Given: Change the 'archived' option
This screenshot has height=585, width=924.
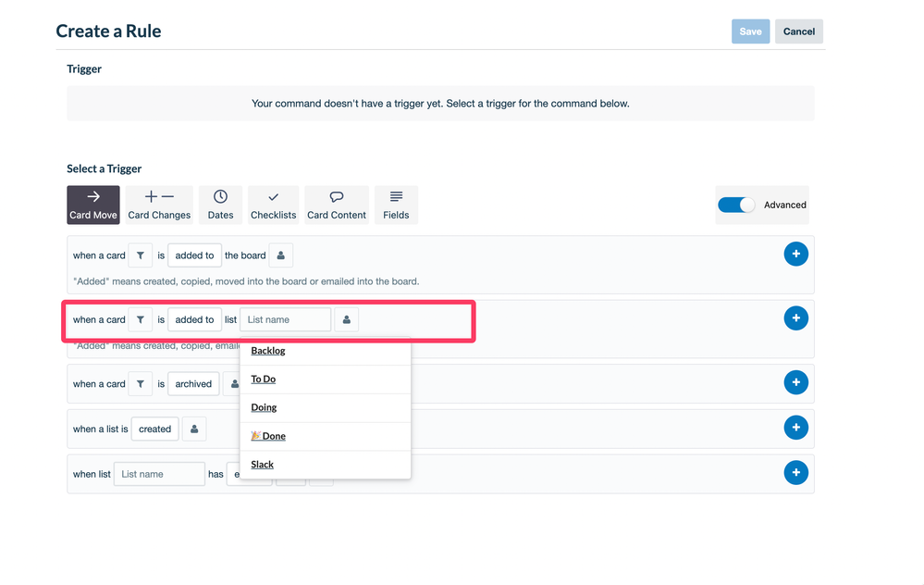Looking at the screenshot, I should tap(193, 384).
